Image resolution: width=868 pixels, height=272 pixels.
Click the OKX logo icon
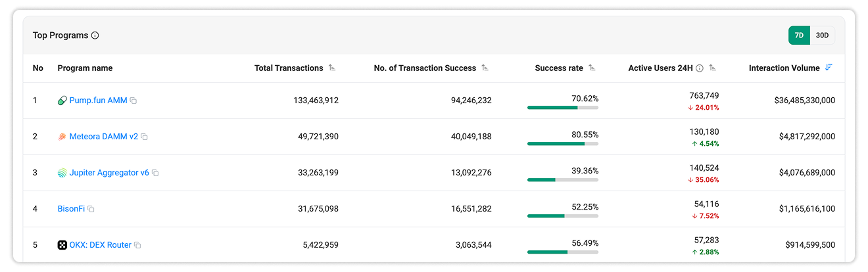click(x=62, y=245)
